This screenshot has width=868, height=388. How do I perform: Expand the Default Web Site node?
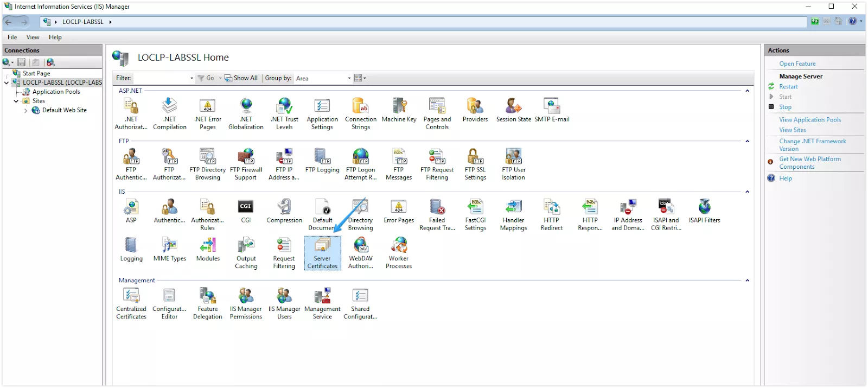(25, 111)
